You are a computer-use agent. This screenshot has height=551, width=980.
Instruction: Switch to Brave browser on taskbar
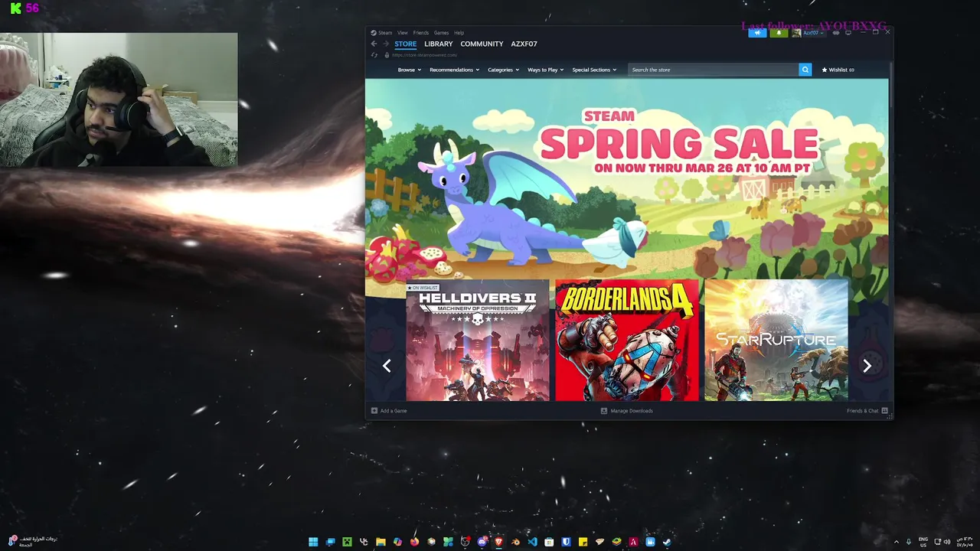point(499,542)
